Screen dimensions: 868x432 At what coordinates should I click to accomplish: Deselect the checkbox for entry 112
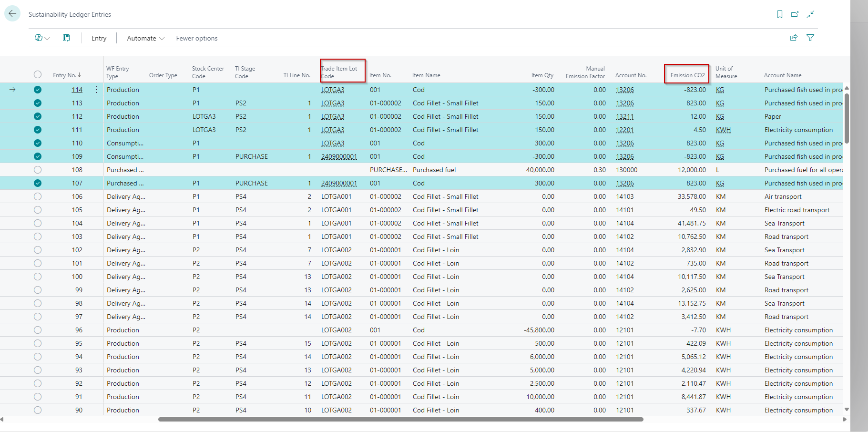[38, 116]
